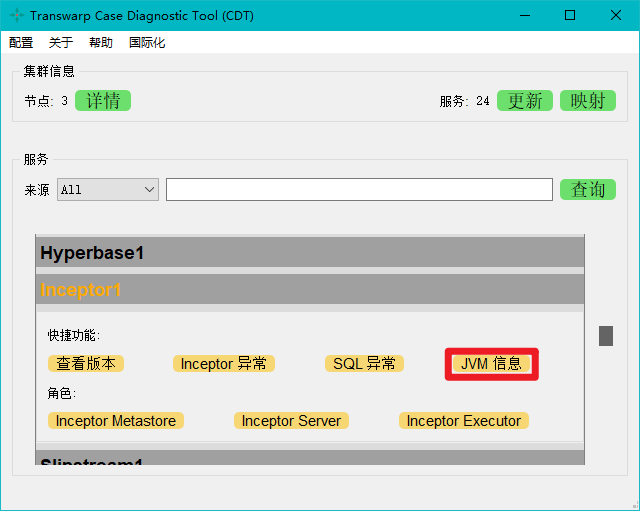Select the Inceptor Executor role
Screen dimensions: 640x511
pyautogui.click(x=464, y=420)
